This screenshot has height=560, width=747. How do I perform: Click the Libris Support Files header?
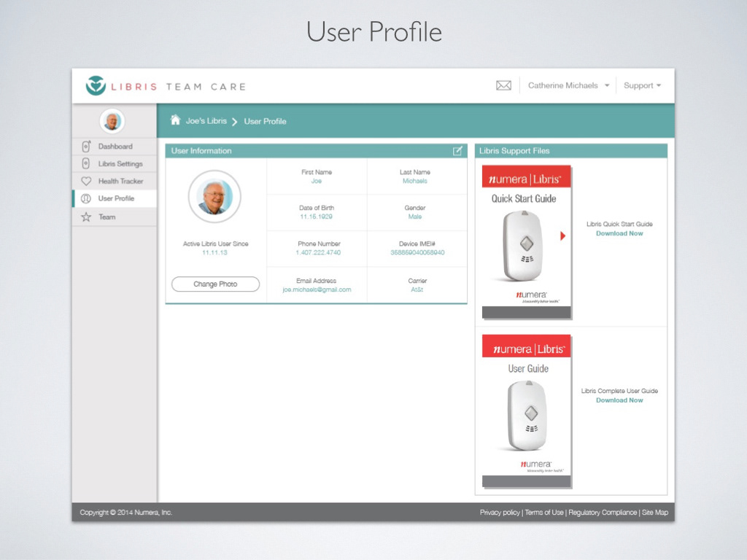[x=571, y=151]
